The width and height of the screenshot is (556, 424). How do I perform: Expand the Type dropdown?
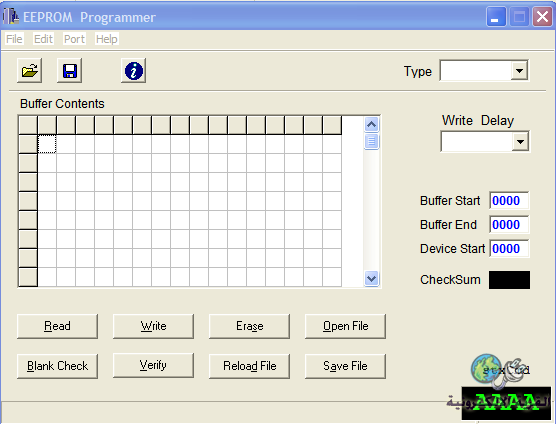[519, 71]
